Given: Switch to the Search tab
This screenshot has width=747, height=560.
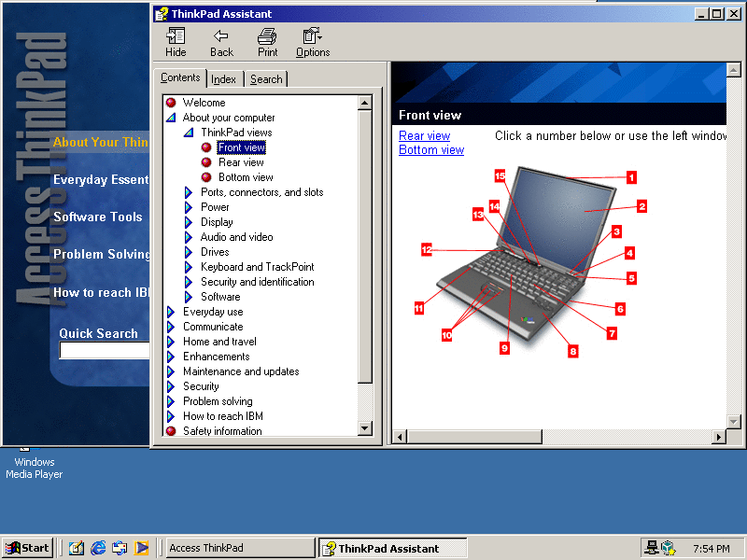Looking at the screenshot, I should click(x=265, y=78).
